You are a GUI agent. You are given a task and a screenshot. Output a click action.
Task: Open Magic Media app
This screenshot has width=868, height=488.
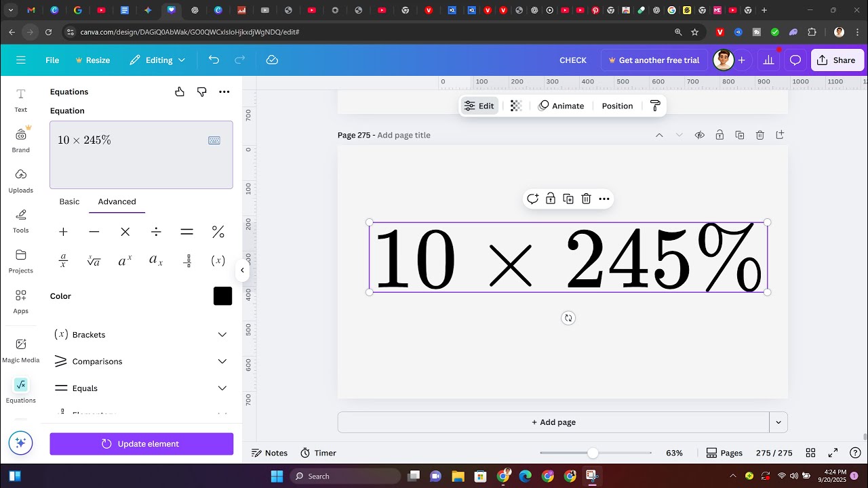20,350
